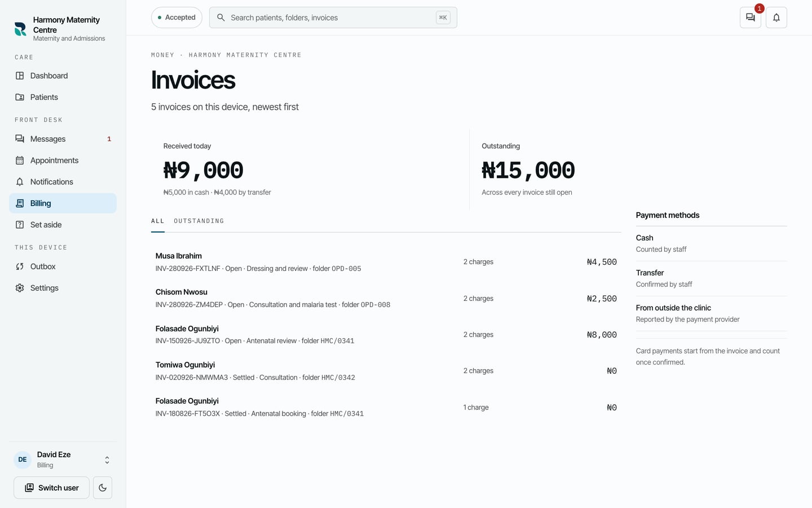Switch to the Outstanding invoices tab

coord(199,221)
